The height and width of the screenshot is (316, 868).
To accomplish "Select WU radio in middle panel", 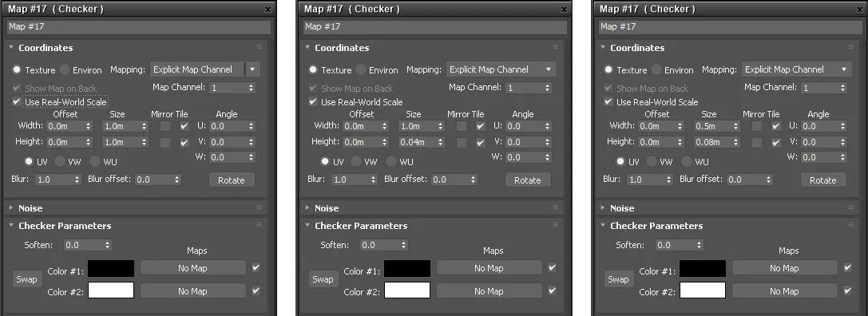I will [390, 162].
